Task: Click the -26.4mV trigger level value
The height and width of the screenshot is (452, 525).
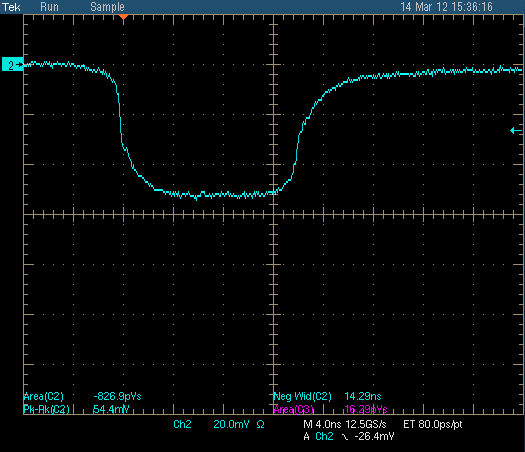Action: 374,436
